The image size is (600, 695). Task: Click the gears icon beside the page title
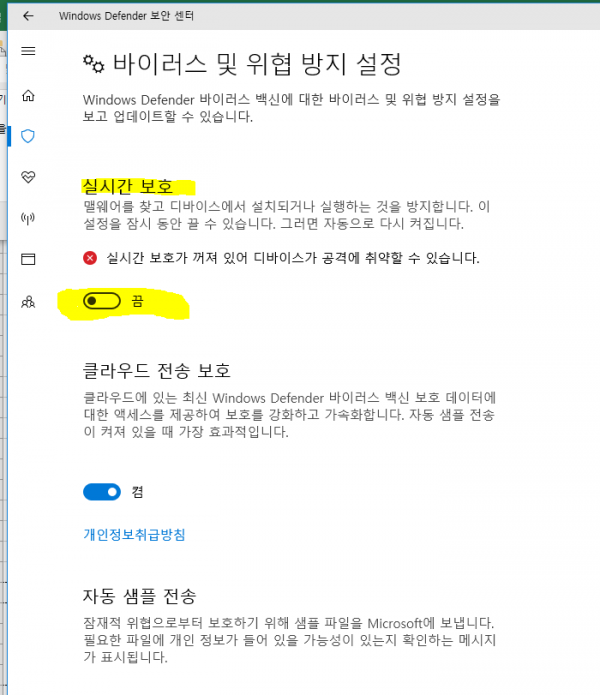click(94, 64)
